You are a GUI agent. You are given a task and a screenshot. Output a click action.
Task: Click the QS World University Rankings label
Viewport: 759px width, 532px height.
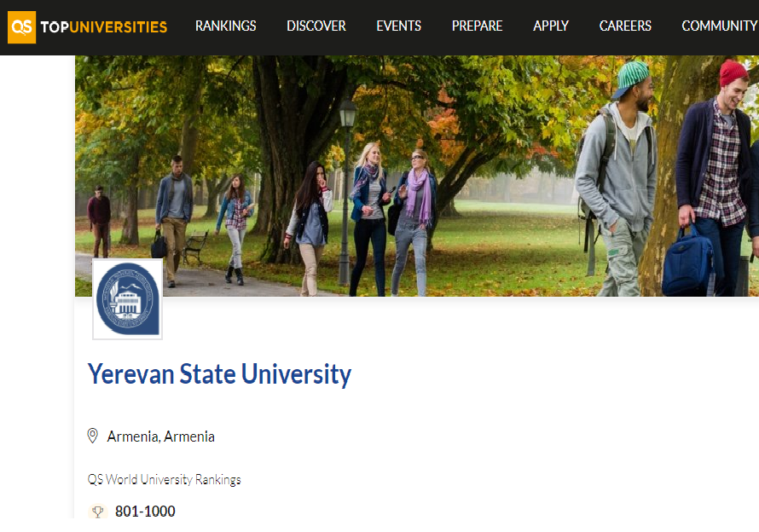[x=164, y=480]
